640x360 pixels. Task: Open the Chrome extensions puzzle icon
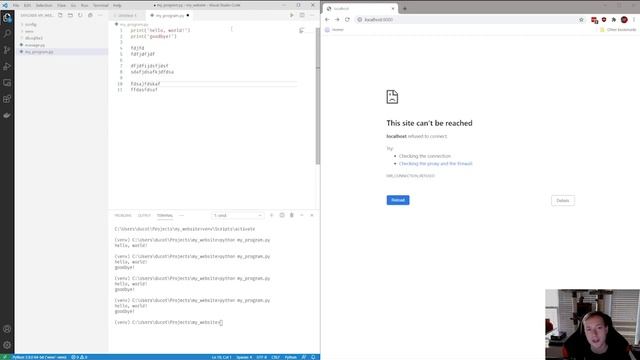[613, 20]
